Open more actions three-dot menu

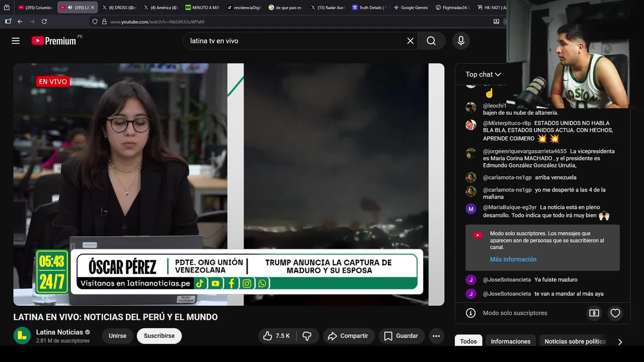pyautogui.click(x=436, y=336)
